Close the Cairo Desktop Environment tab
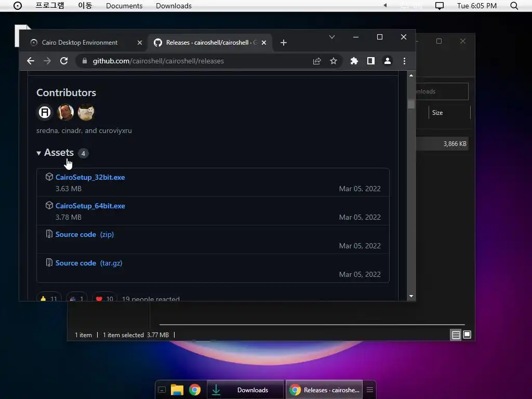Viewport: 532px width, 399px height. pos(140,43)
